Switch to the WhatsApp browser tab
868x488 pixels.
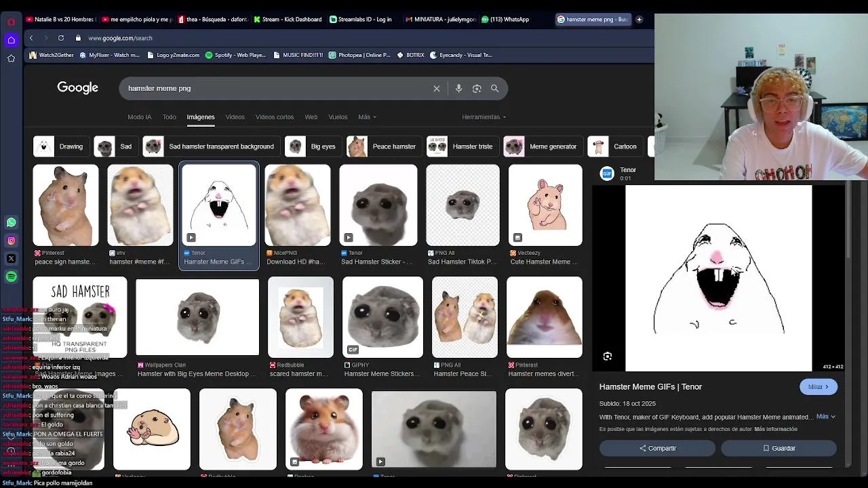pyautogui.click(x=506, y=20)
